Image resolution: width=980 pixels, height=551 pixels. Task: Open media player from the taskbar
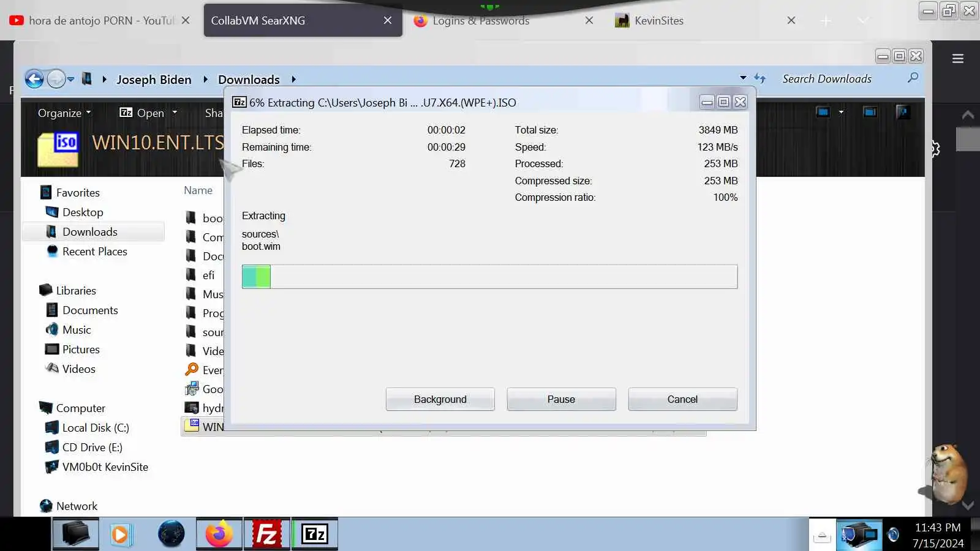(x=121, y=534)
